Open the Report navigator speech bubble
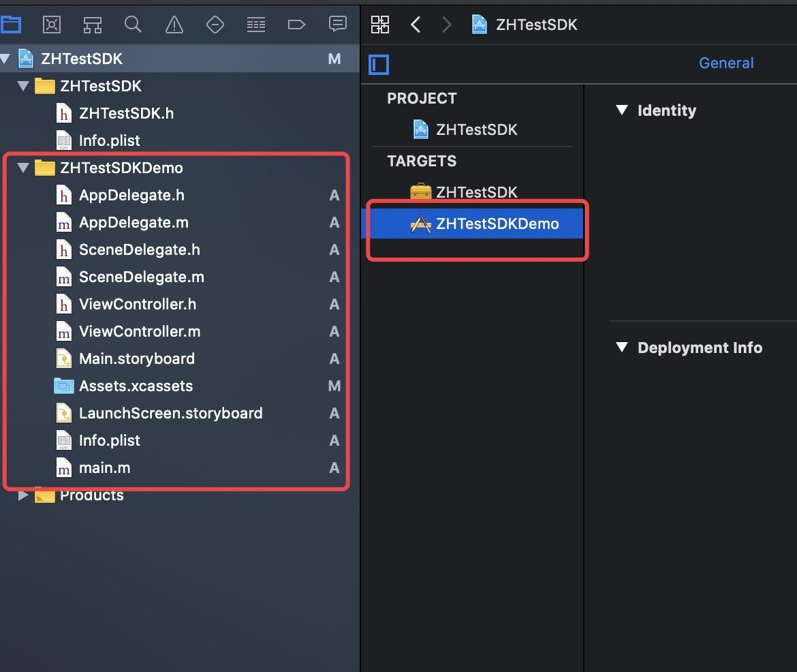The width and height of the screenshot is (797, 672). point(337,24)
